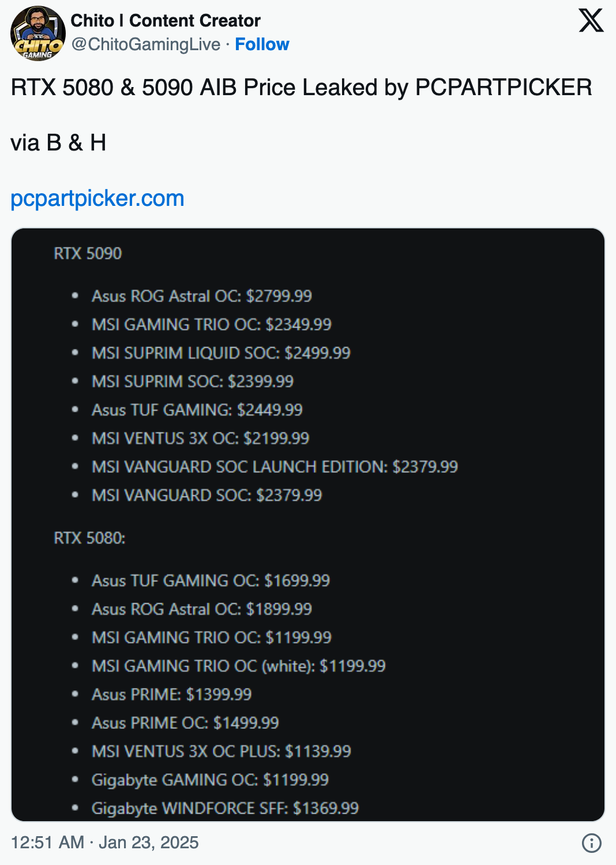
Task: Click the X logo icon
Action: (591, 21)
